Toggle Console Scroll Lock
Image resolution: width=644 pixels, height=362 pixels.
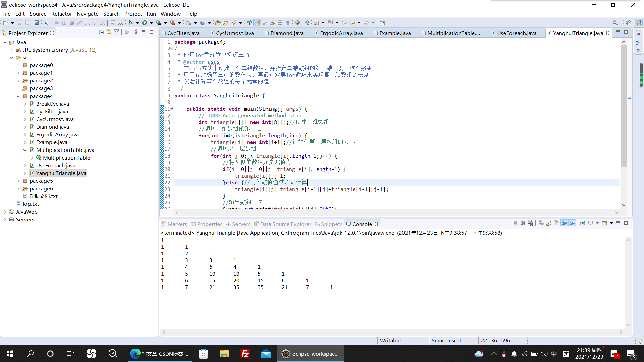coord(549,223)
